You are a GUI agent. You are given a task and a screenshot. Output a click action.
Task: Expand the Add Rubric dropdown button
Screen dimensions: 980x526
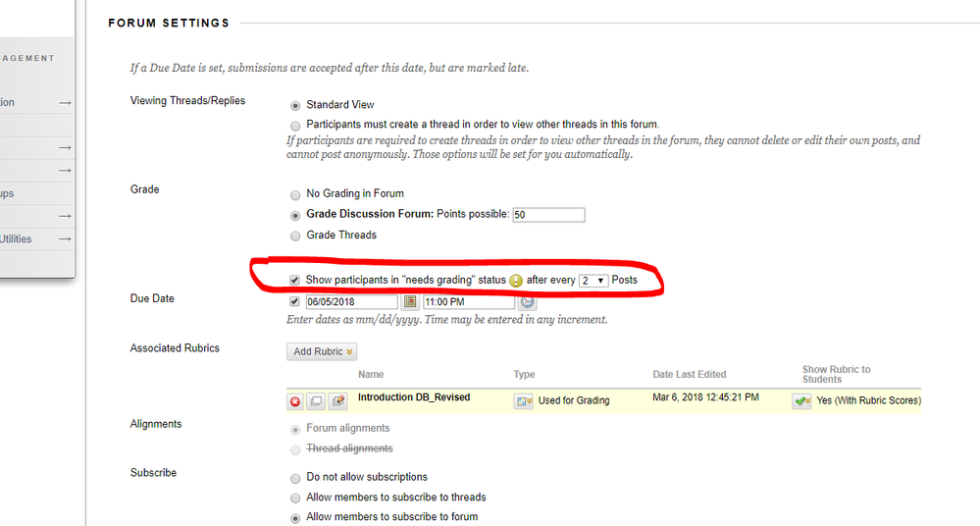click(x=322, y=351)
